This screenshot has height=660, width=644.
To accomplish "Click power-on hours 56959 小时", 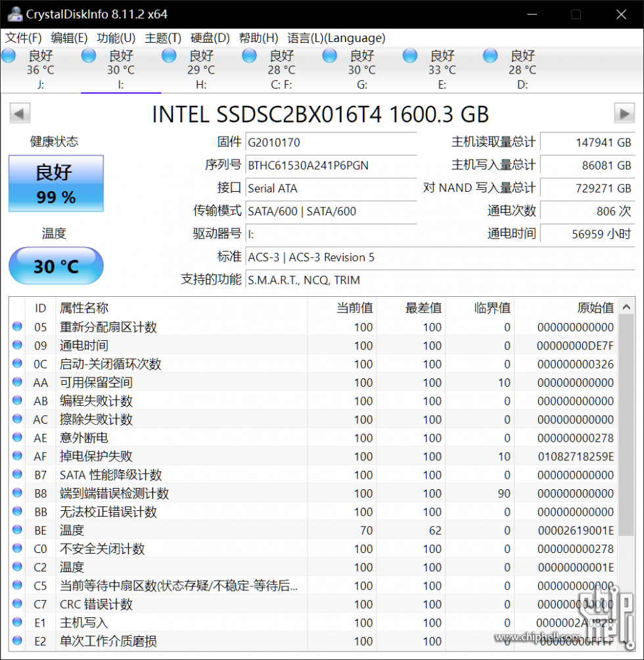I will [x=587, y=234].
